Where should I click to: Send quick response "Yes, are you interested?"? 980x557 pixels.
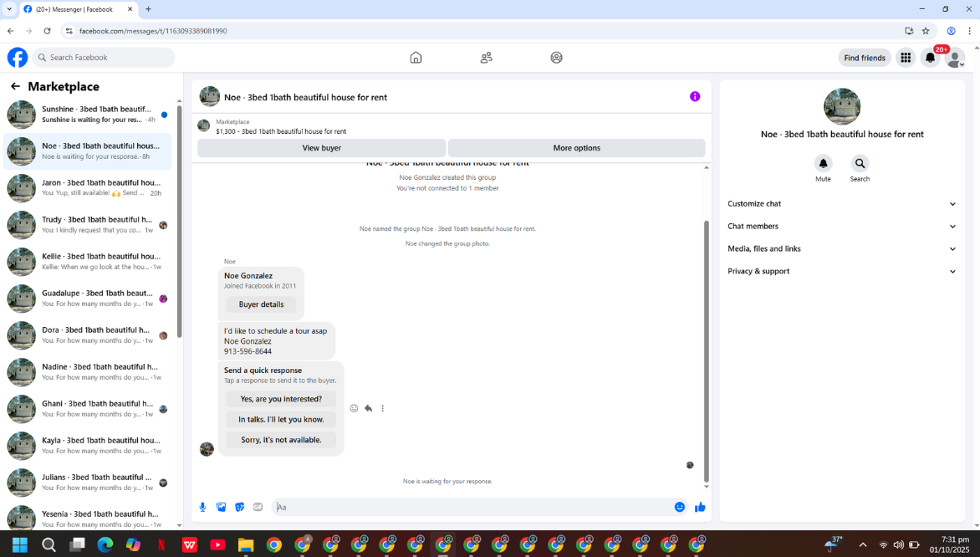pos(281,399)
